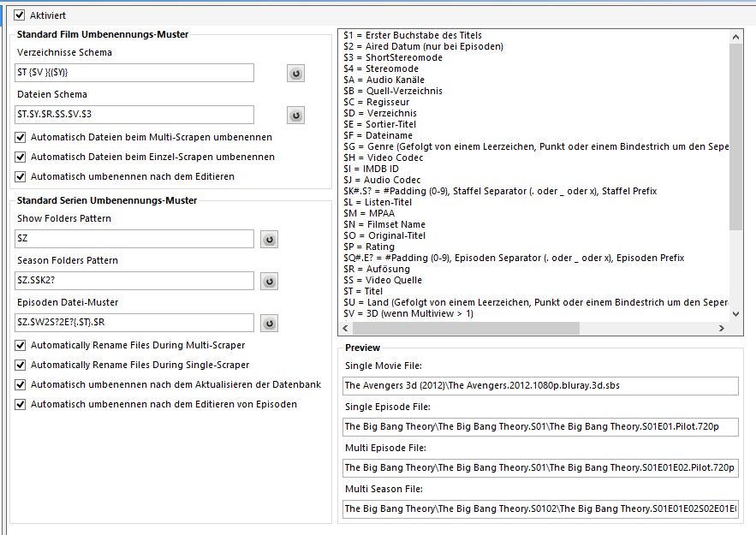Uncheck Automatisch Dateien beim Multi-Scrapen umbenennen
Image resolution: width=756 pixels, height=535 pixels.
21,137
